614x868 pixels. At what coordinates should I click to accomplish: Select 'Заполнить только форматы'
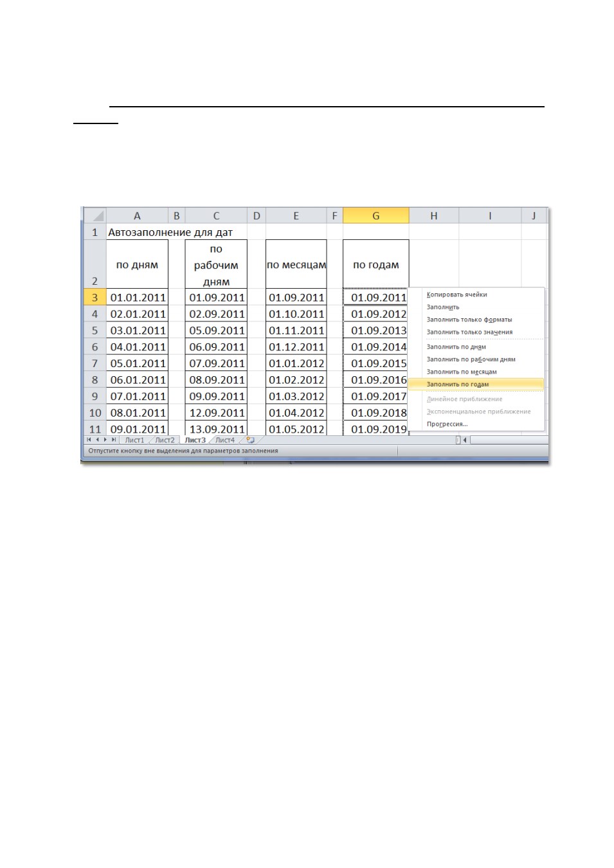[476, 320]
